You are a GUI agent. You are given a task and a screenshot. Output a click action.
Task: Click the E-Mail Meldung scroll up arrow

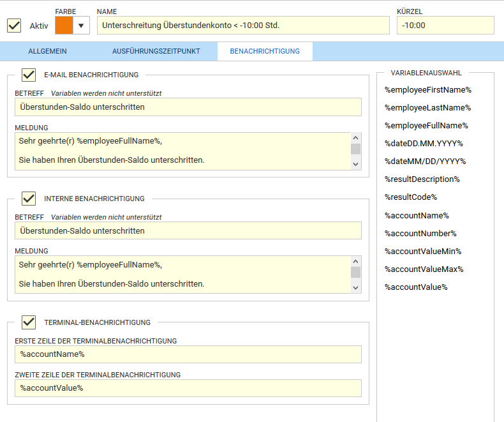[x=355, y=138]
